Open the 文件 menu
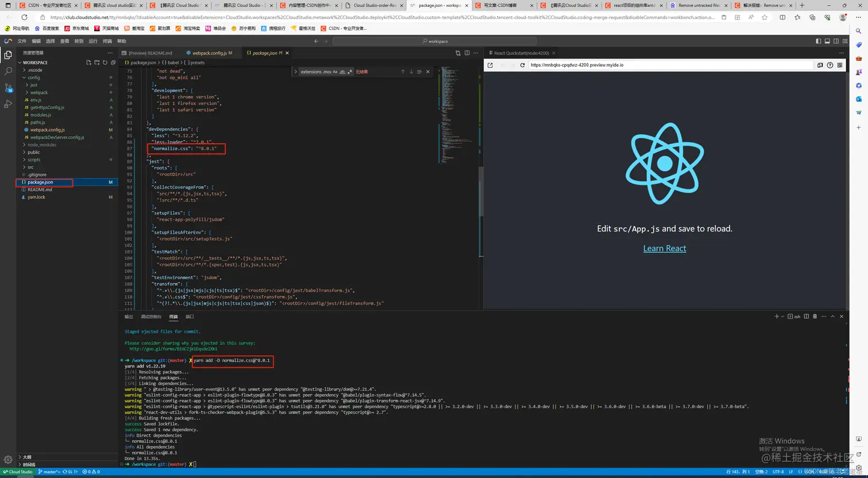This screenshot has width=868, height=478. [x=22, y=41]
